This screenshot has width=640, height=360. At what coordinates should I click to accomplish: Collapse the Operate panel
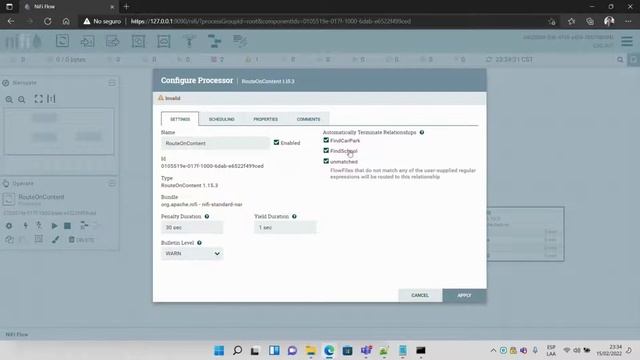pos(112,183)
